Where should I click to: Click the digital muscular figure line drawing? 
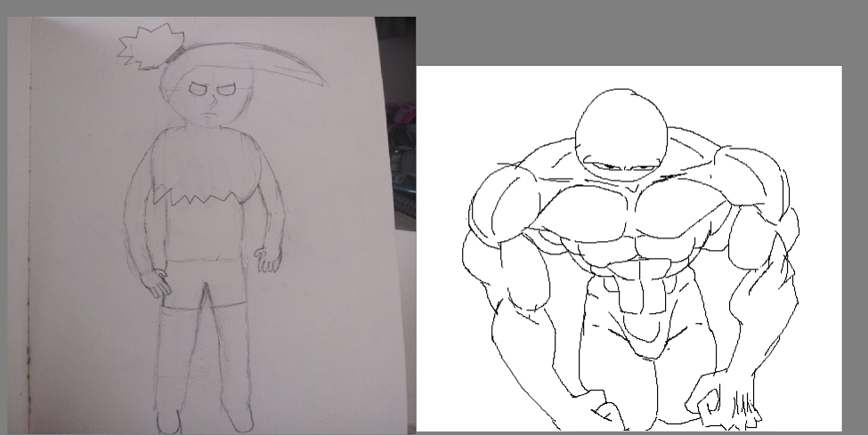(x=629, y=248)
